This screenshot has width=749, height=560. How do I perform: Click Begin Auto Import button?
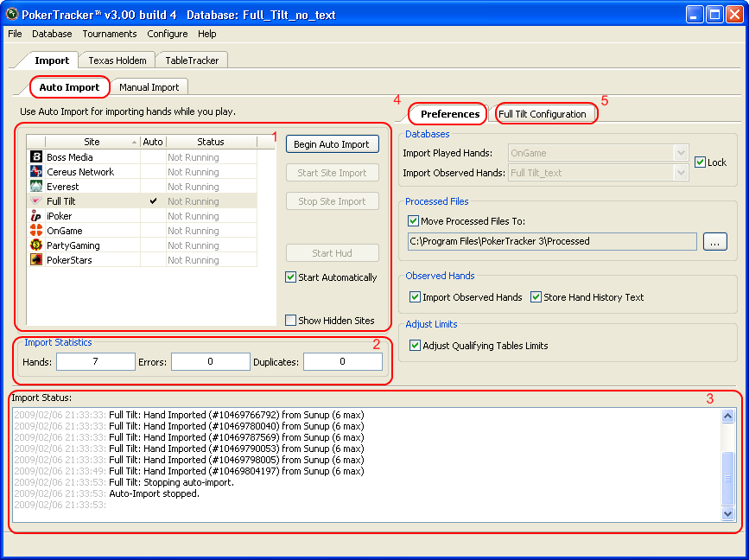pyautogui.click(x=332, y=144)
